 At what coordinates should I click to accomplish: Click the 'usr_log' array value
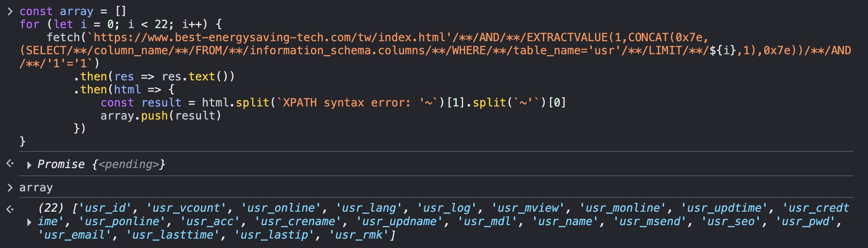[x=447, y=208]
